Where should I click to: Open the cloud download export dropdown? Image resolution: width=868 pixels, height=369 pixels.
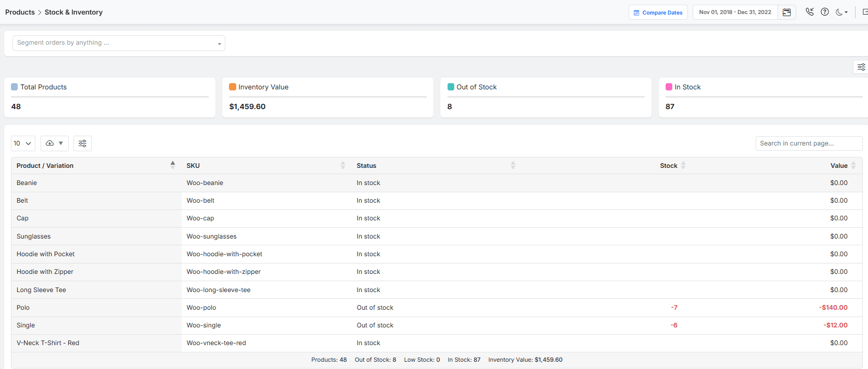click(55, 143)
